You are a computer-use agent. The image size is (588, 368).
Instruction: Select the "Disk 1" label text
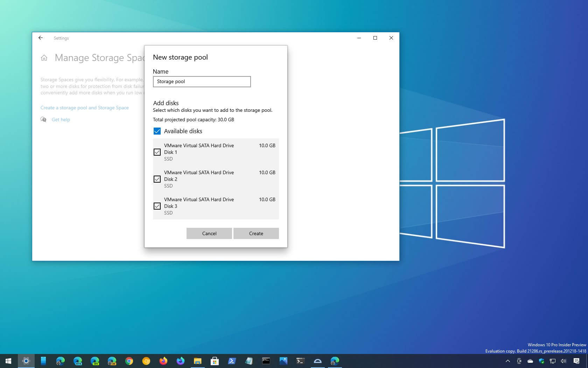170,152
